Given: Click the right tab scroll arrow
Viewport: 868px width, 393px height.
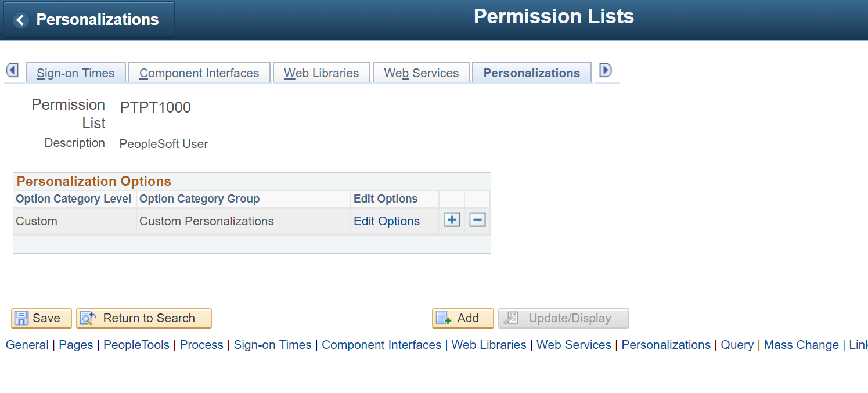Looking at the screenshot, I should click(606, 70).
